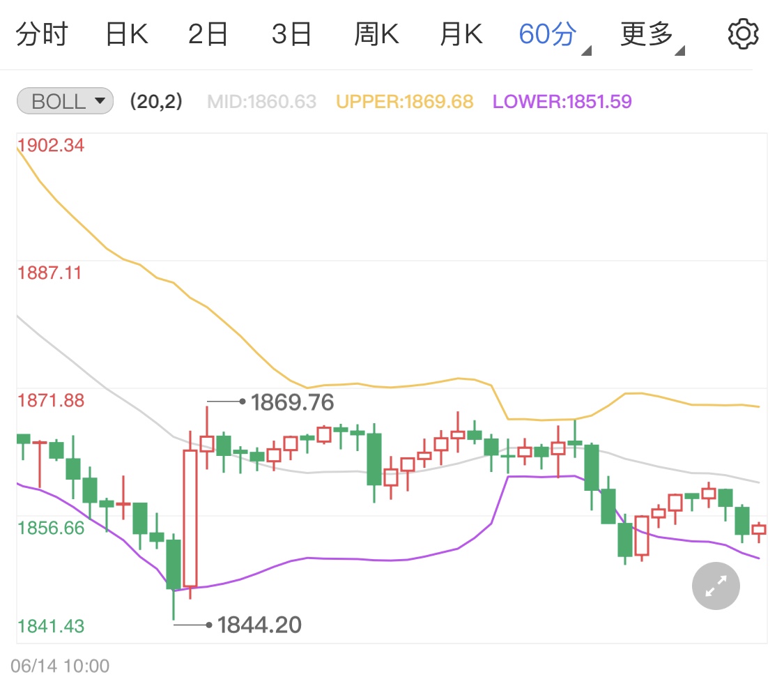
Task: Open the BOLL indicator dropdown
Action: click(65, 101)
